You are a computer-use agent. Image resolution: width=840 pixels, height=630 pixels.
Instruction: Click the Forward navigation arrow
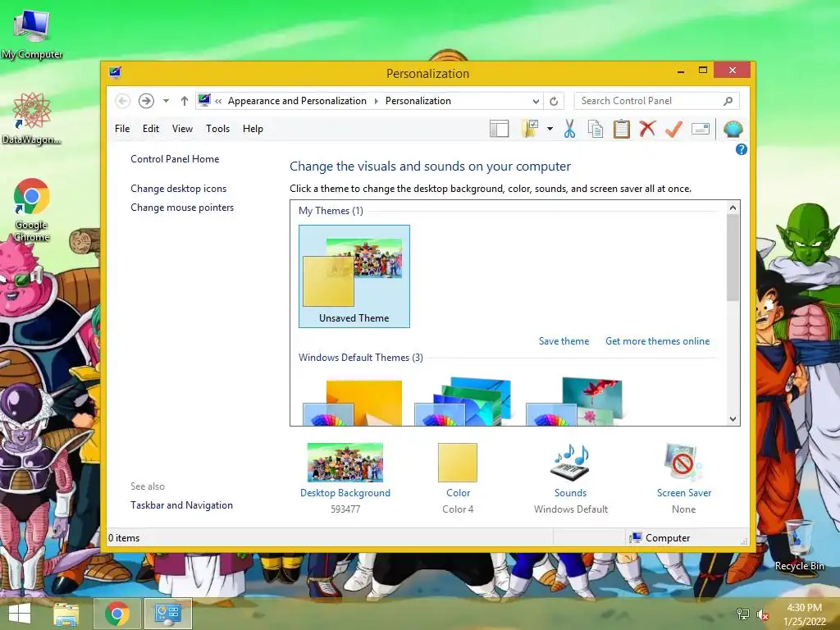tap(146, 101)
